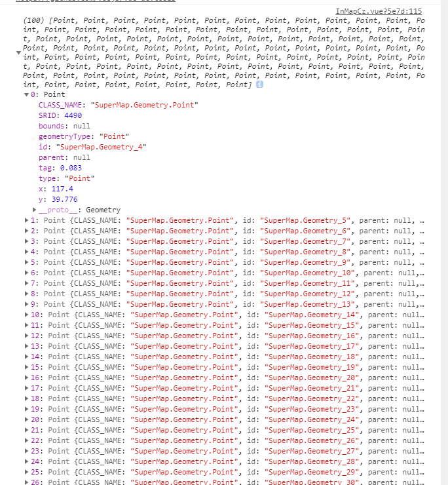Expand array item 7 with id SuperMap.Geometry_11
The height and width of the screenshot is (485, 448).
[27, 283]
